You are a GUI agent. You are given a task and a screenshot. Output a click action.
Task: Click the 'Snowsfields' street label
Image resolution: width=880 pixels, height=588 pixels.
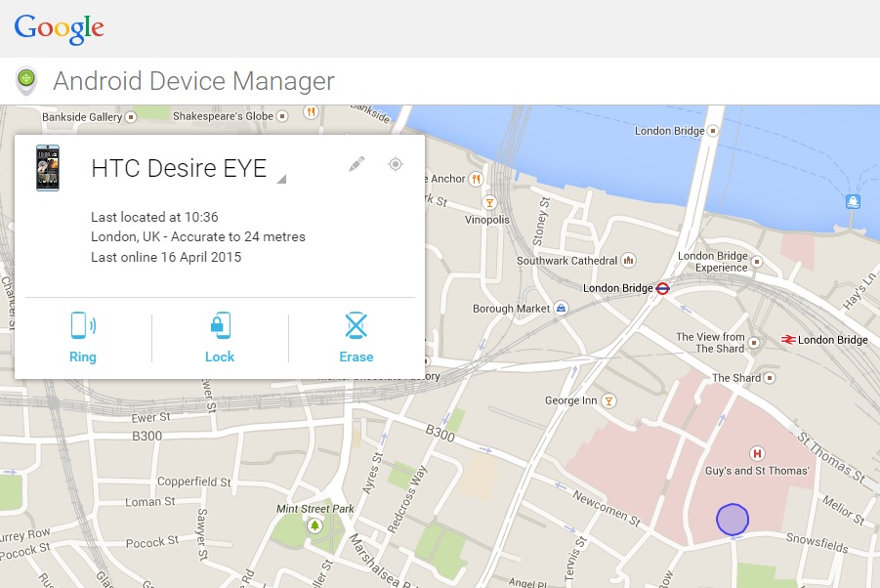click(x=817, y=542)
